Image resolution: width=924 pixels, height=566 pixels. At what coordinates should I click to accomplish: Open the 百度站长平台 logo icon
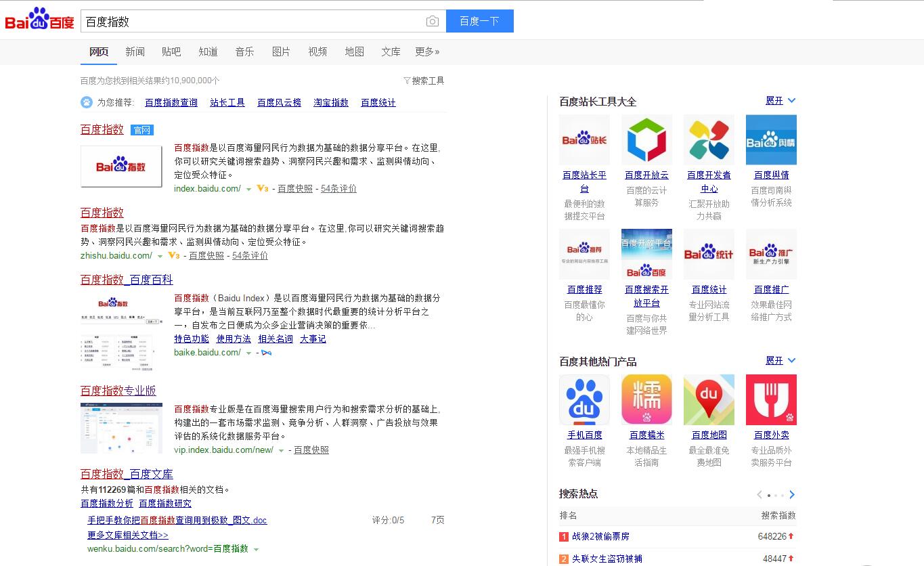pos(584,139)
